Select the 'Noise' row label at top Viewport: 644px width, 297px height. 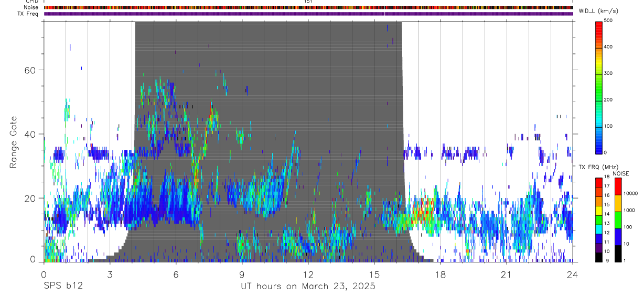click(31, 7)
